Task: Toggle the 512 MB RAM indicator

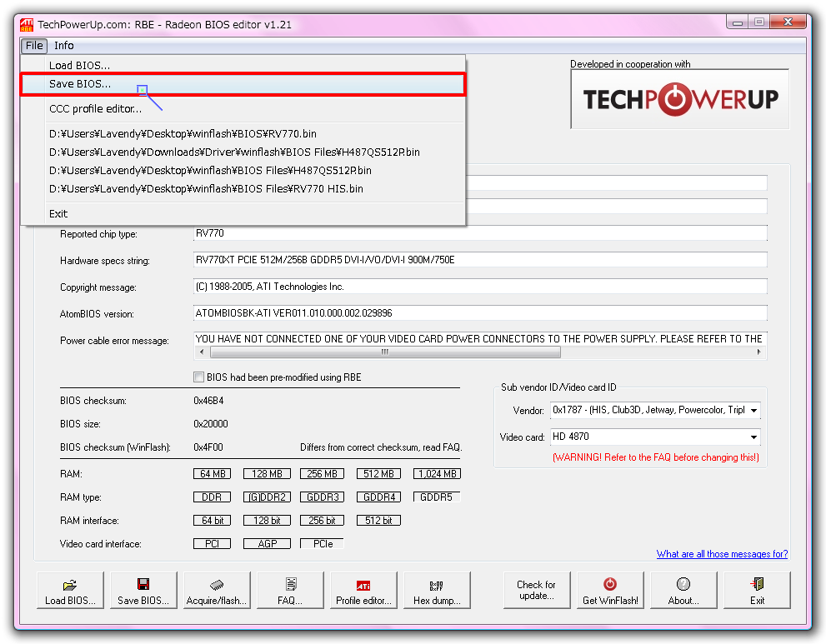Action: tap(378, 474)
